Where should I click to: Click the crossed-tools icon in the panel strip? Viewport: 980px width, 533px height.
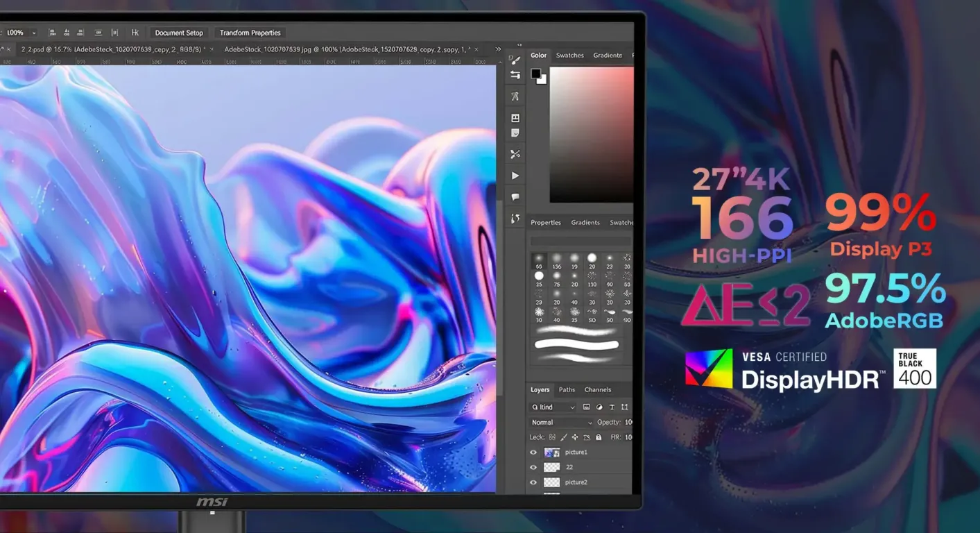515,154
